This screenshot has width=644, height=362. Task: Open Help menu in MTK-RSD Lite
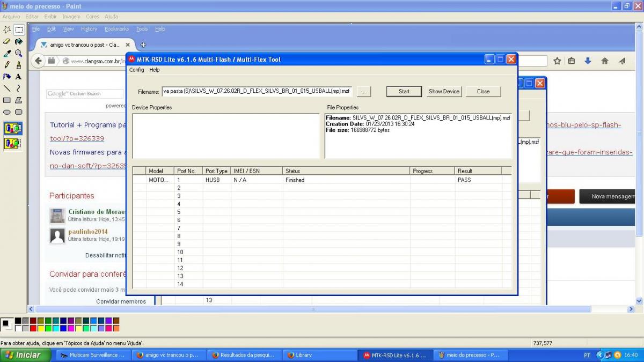(x=155, y=70)
